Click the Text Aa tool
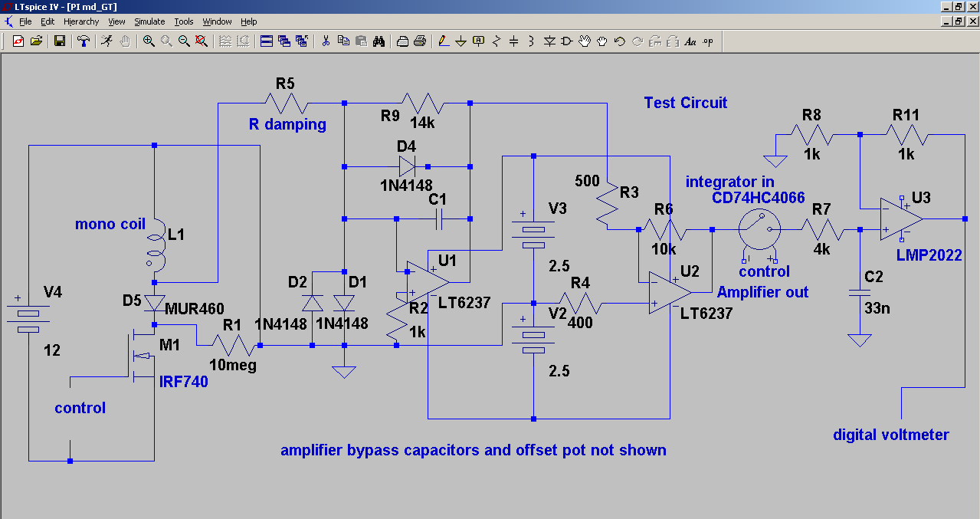Screen dimensions: 980x519 [x=690, y=41]
